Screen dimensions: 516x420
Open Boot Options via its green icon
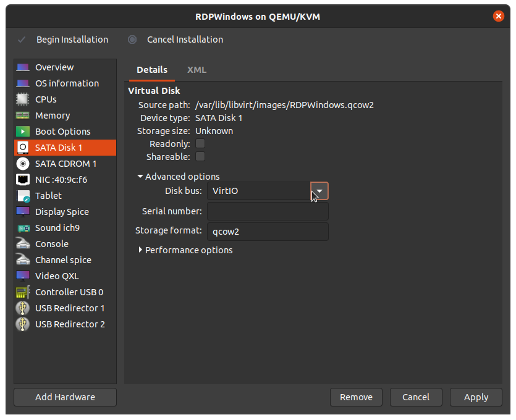(23, 132)
